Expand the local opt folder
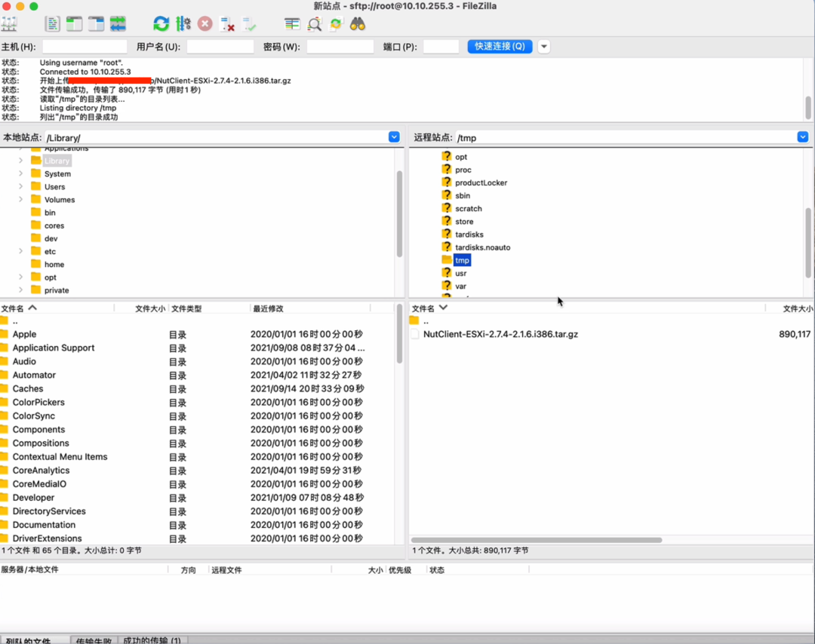The image size is (815, 644). coord(21,278)
